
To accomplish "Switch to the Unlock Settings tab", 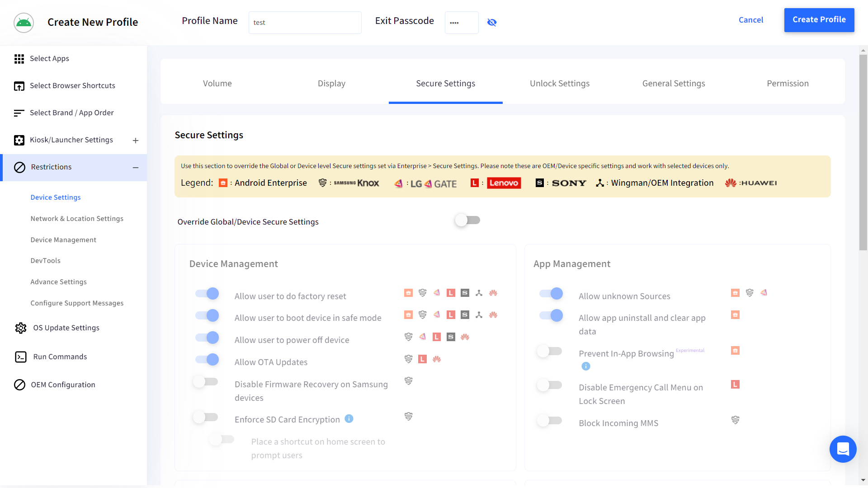I will (x=560, y=84).
